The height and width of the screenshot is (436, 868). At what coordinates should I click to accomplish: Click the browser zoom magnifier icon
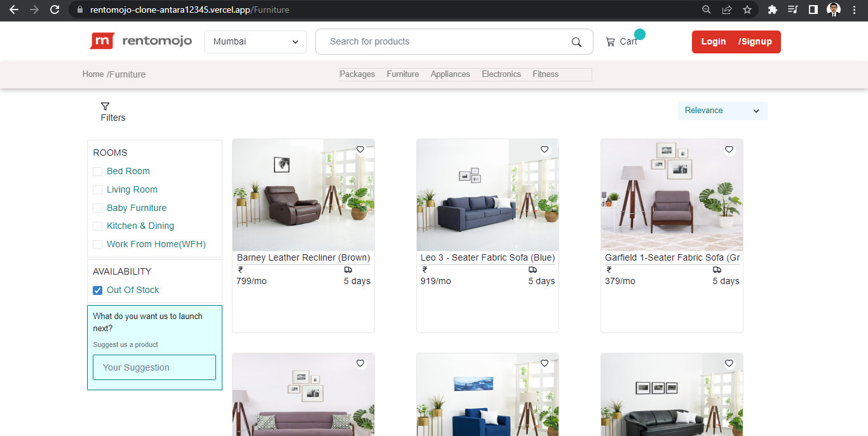pyautogui.click(x=707, y=10)
